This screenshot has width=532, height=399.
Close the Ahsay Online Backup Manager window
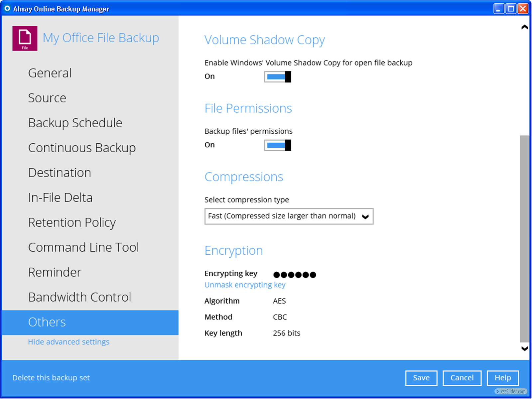[523, 9]
